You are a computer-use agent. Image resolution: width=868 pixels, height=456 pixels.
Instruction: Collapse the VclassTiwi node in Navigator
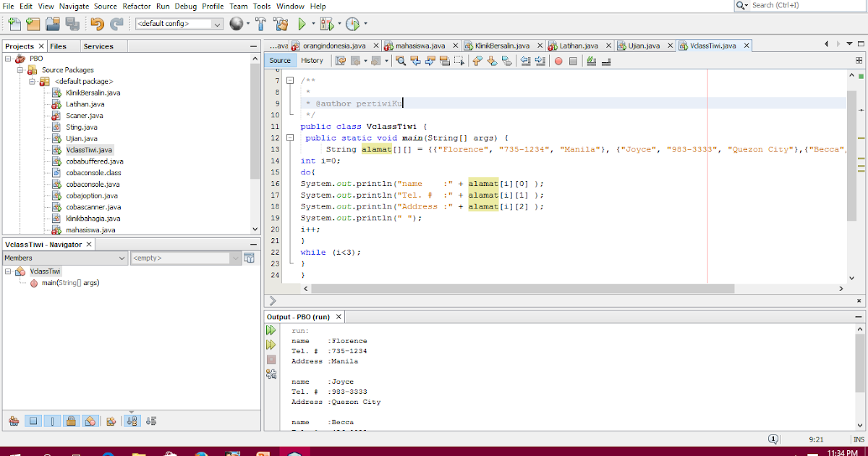7,271
